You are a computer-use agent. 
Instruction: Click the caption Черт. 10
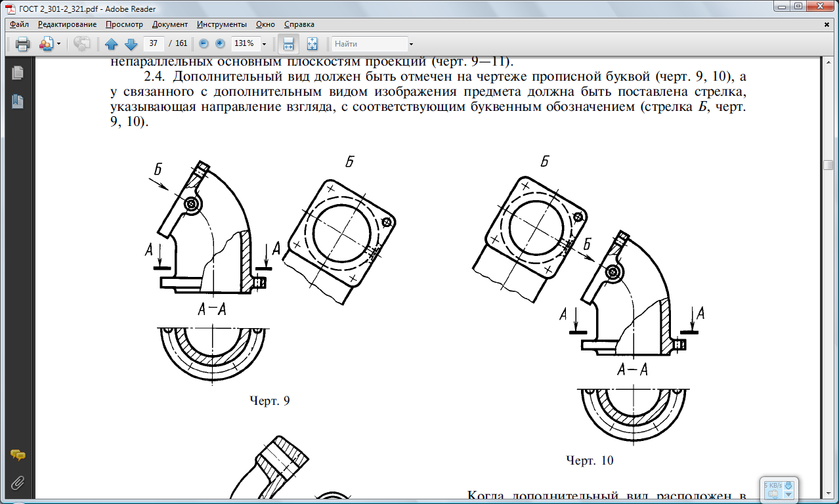[x=590, y=461]
